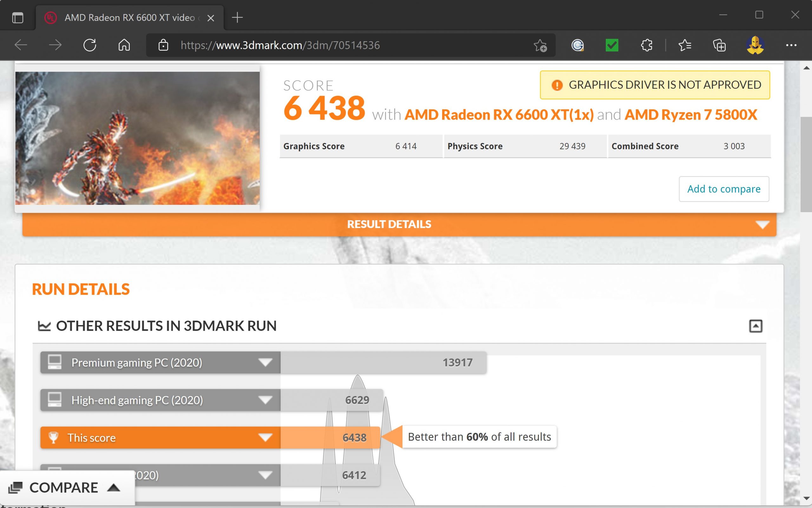Click the Graphics Score value 6 414
Screen dimensions: 812x508
click(406, 146)
